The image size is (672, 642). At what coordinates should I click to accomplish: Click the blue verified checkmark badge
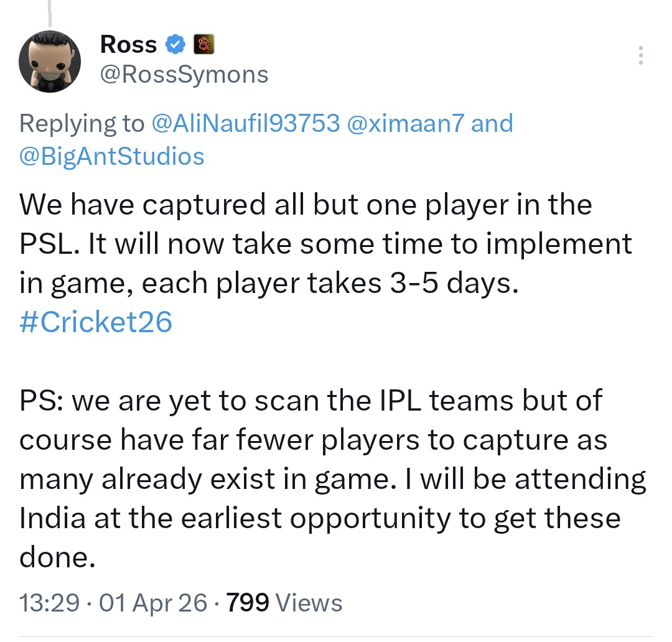(x=176, y=45)
